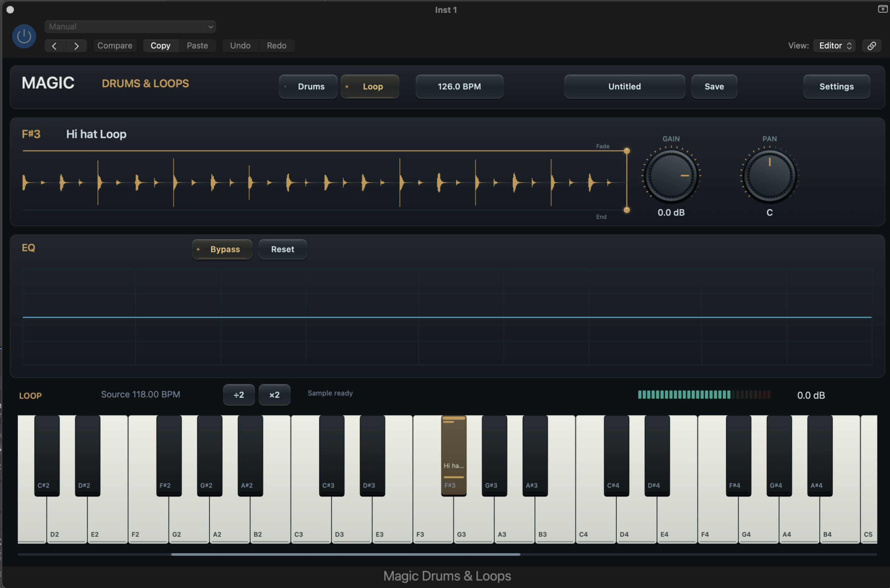Click the C#2 black key

click(x=47, y=455)
